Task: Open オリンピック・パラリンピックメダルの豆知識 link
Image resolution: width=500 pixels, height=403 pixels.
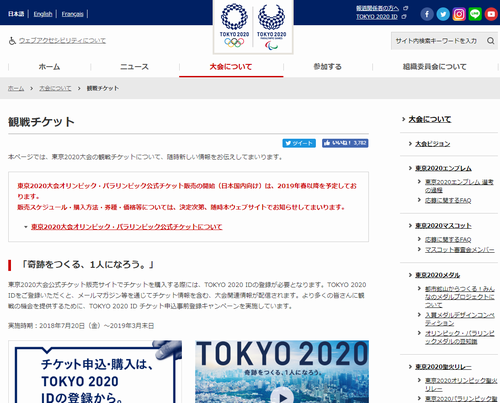Action: tap(460, 337)
